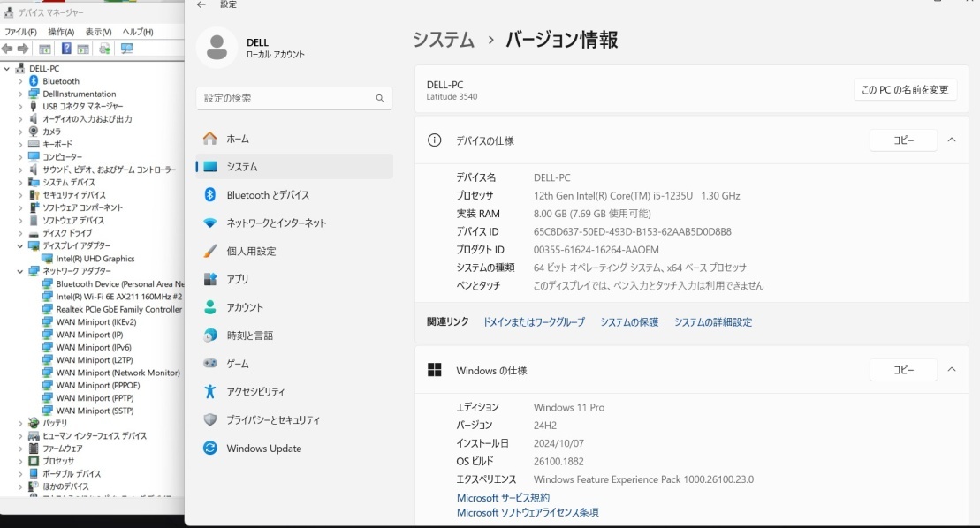Click the blue help icon in Device Manager toolbar

tap(65, 49)
